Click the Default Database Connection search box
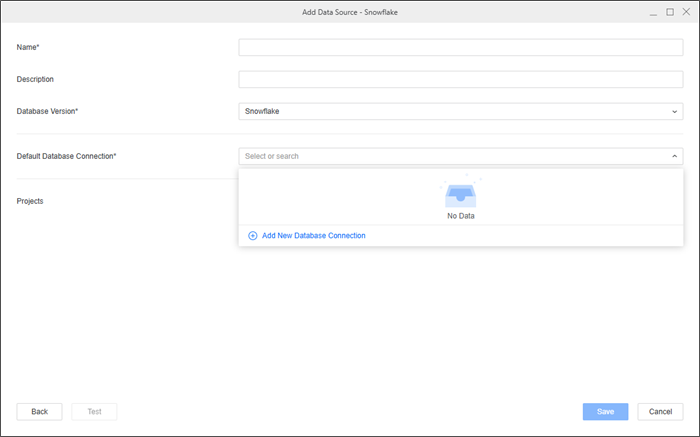 tap(461, 156)
